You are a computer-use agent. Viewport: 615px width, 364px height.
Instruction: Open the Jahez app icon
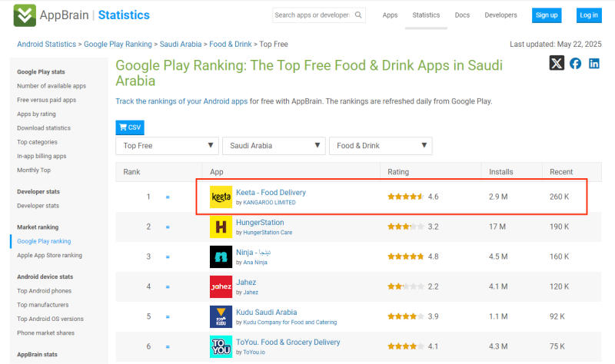click(221, 286)
